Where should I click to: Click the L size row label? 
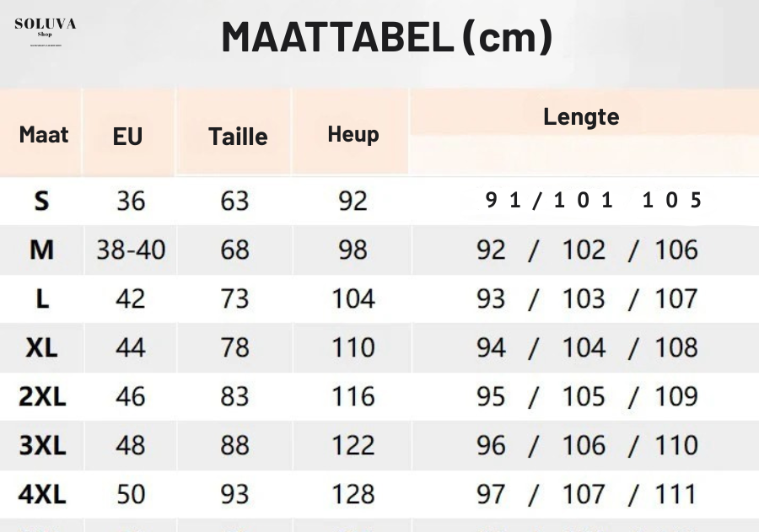click(x=41, y=298)
